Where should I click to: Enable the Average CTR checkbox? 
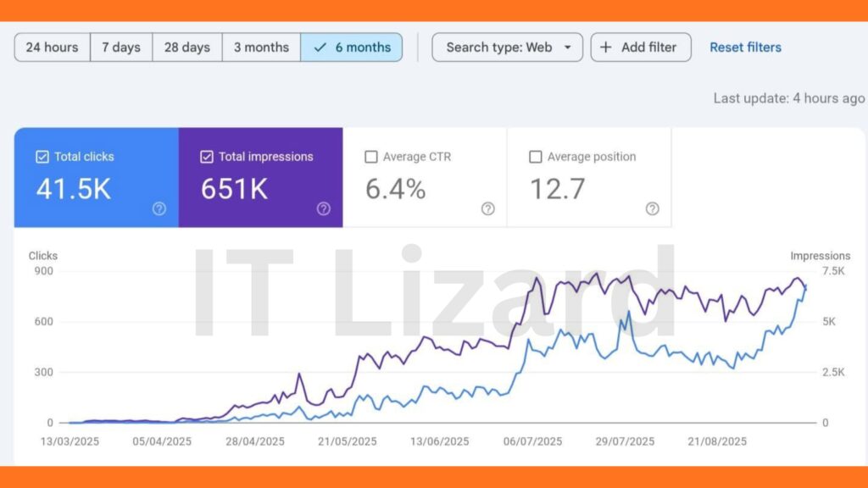[370, 157]
